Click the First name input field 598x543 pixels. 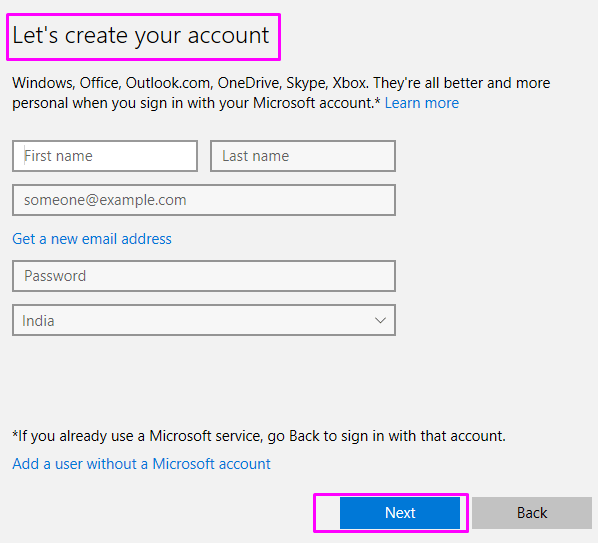pyautogui.click(x=105, y=156)
